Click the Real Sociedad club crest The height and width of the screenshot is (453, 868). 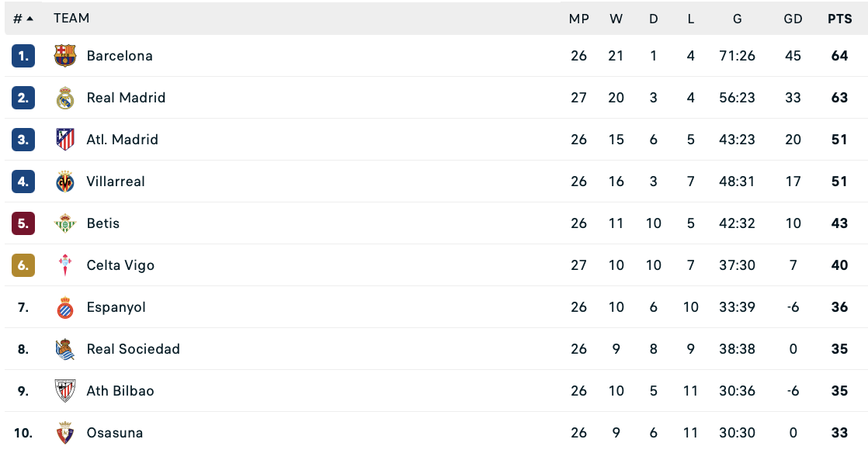(x=65, y=349)
